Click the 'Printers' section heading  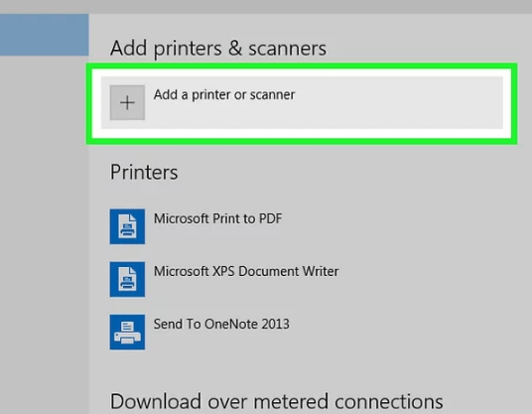pyautogui.click(x=144, y=172)
